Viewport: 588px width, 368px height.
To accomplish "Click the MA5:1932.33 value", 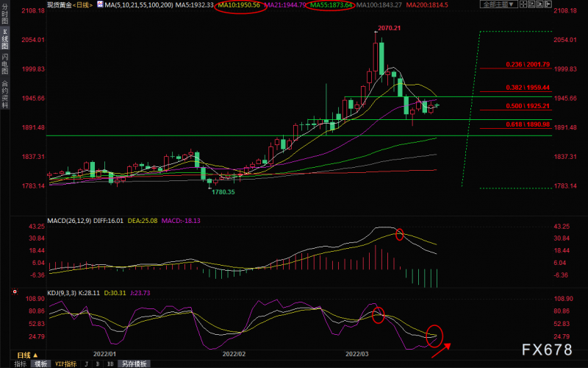I will pos(194,5).
